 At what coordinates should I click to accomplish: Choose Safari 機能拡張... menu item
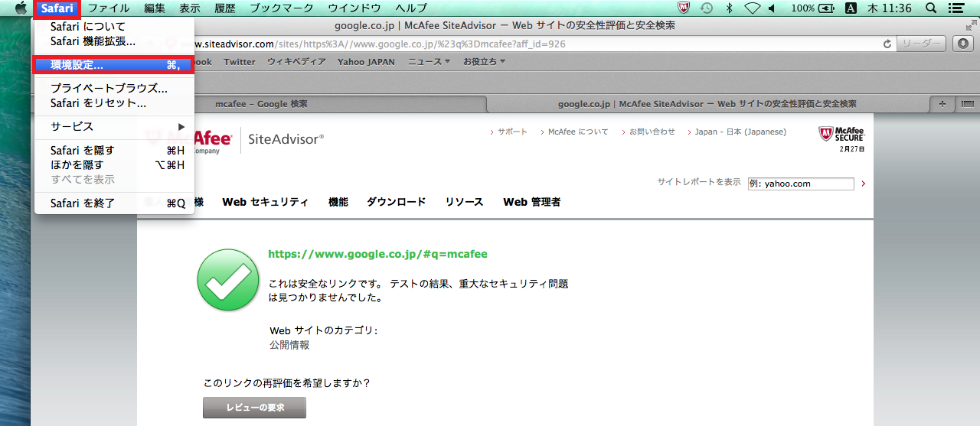click(x=113, y=41)
